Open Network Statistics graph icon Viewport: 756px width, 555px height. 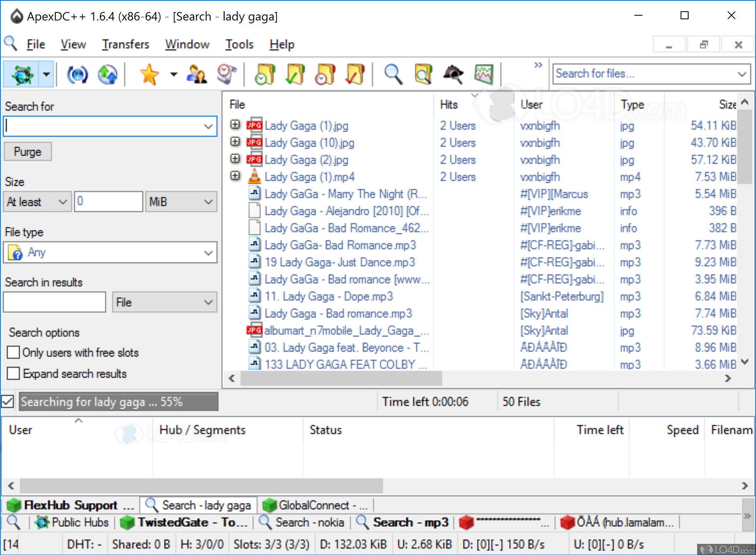tap(483, 74)
